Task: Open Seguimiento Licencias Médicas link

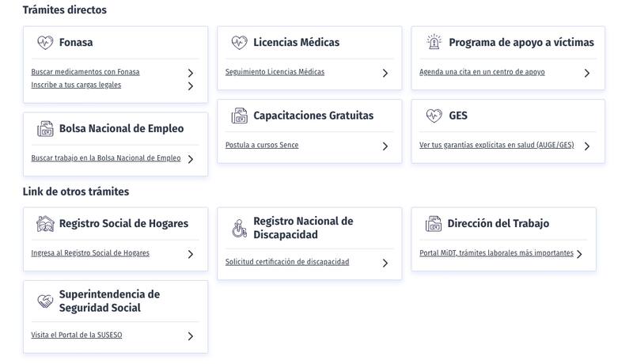Action: click(x=275, y=72)
